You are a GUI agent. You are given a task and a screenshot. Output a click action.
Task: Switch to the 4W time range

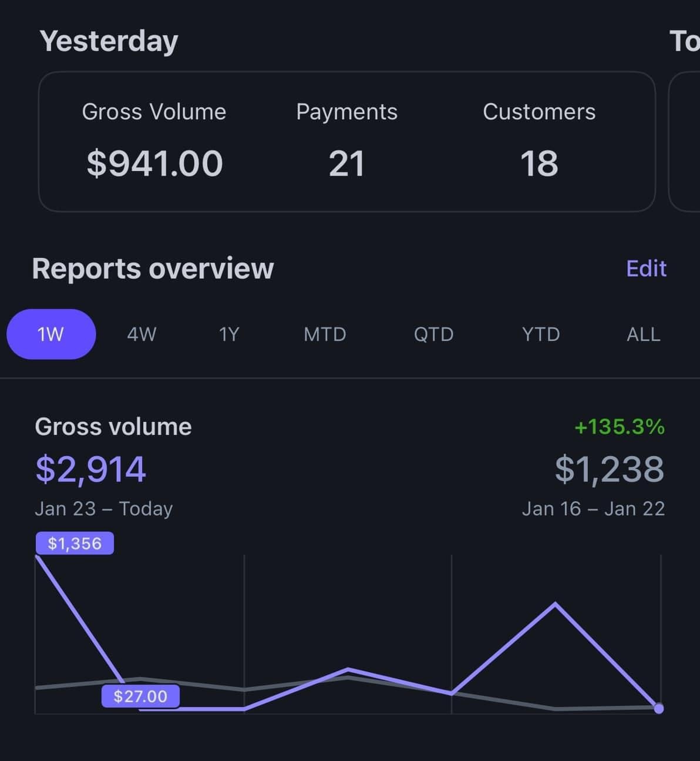(x=142, y=334)
